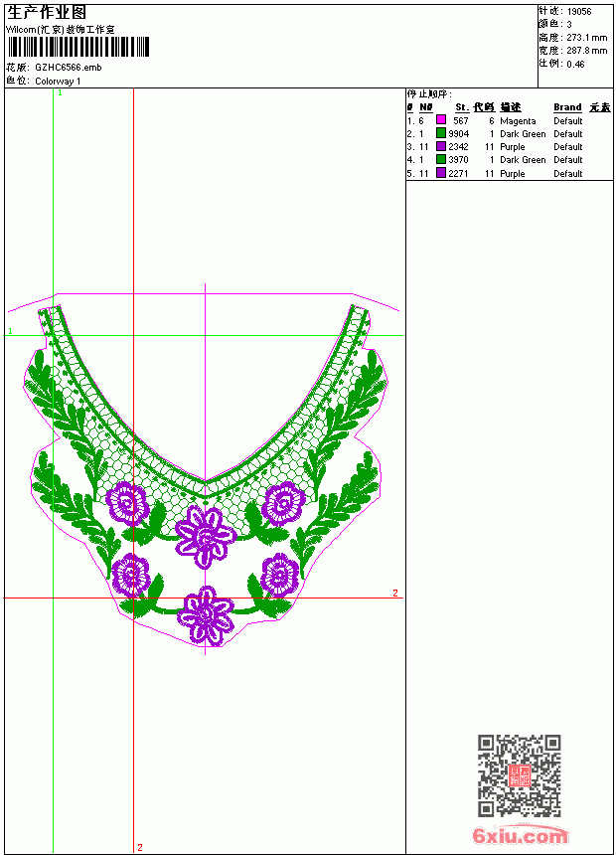
Task: Click Default brand in the Magenta row
Action: [x=568, y=121]
